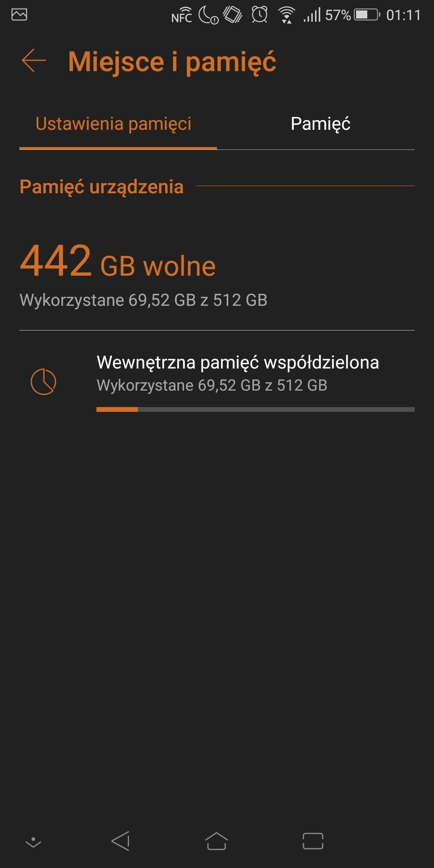Tap the image notification icon in status bar
This screenshot has width=434, height=868.
[x=19, y=15]
